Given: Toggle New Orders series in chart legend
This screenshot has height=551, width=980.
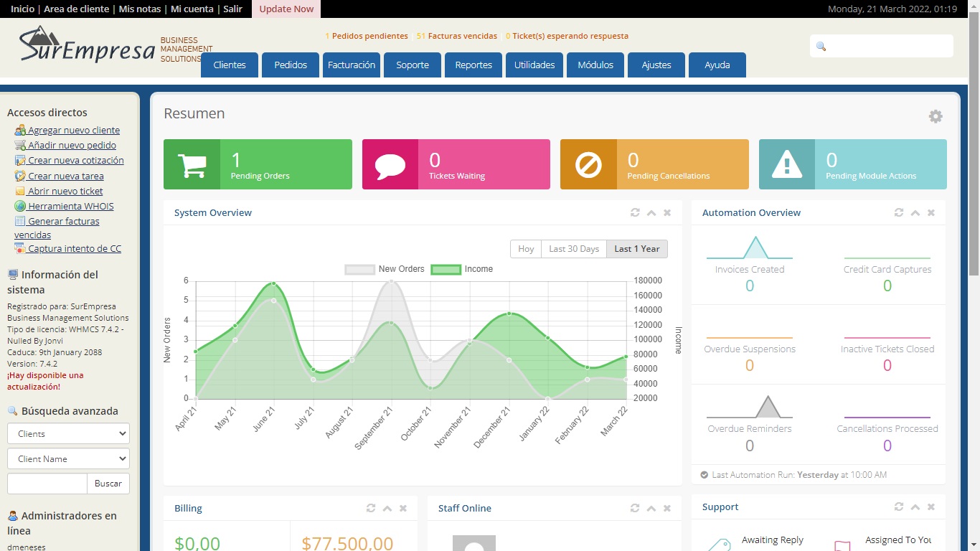Looking at the screenshot, I should click(x=360, y=270).
